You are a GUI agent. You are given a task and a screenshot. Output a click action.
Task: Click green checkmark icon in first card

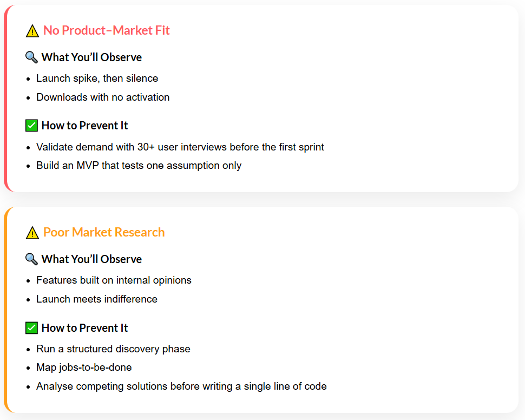[x=31, y=126]
